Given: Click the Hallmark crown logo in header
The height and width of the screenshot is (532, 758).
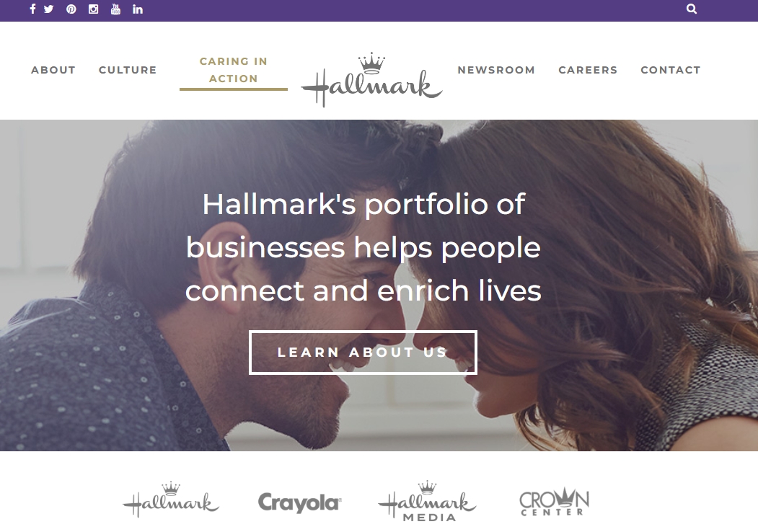Looking at the screenshot, I should tap(371, 79).
